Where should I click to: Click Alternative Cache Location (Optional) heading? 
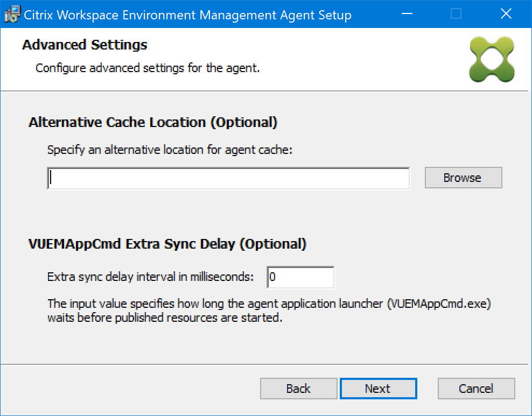click(x=153, y=122)
